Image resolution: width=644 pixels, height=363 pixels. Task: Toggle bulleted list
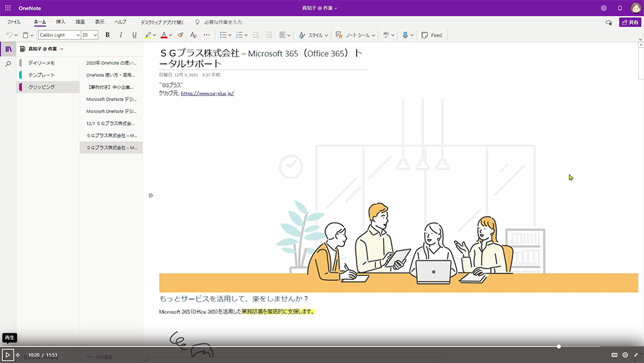223,35
